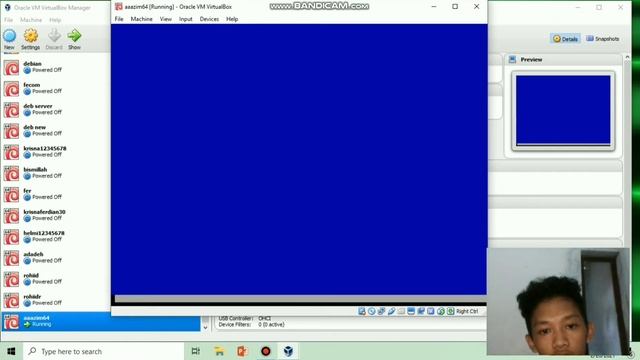640x360 pixels.
Task: Click the Right Ctrl host key label
Action: click(x=467, y=311)
